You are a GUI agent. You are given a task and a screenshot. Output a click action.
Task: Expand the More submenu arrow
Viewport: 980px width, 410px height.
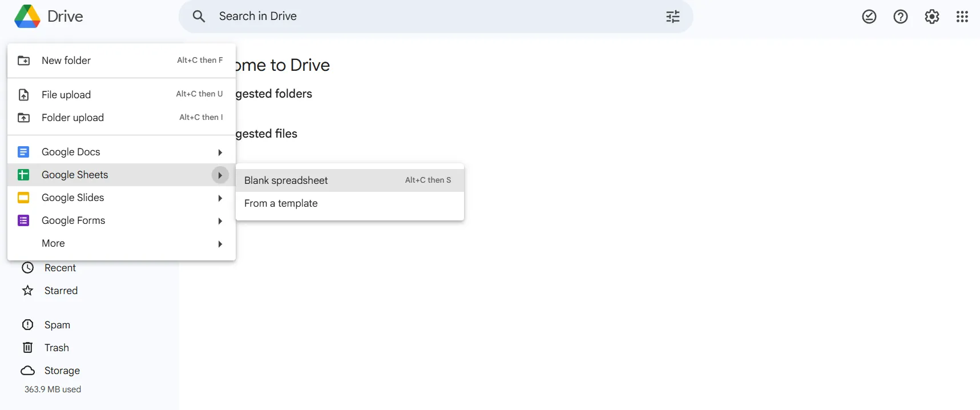click(220, 244)
